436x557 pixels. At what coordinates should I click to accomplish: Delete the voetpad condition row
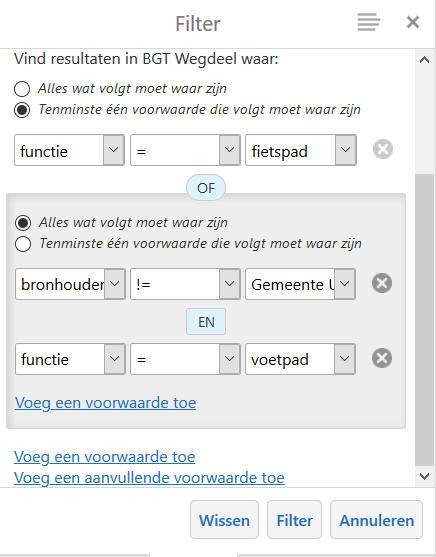382,358
